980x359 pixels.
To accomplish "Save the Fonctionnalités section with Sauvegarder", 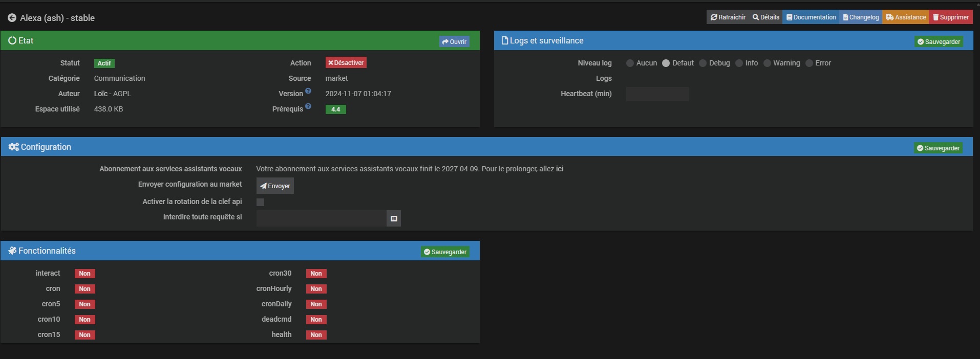I will coord(445,252).
